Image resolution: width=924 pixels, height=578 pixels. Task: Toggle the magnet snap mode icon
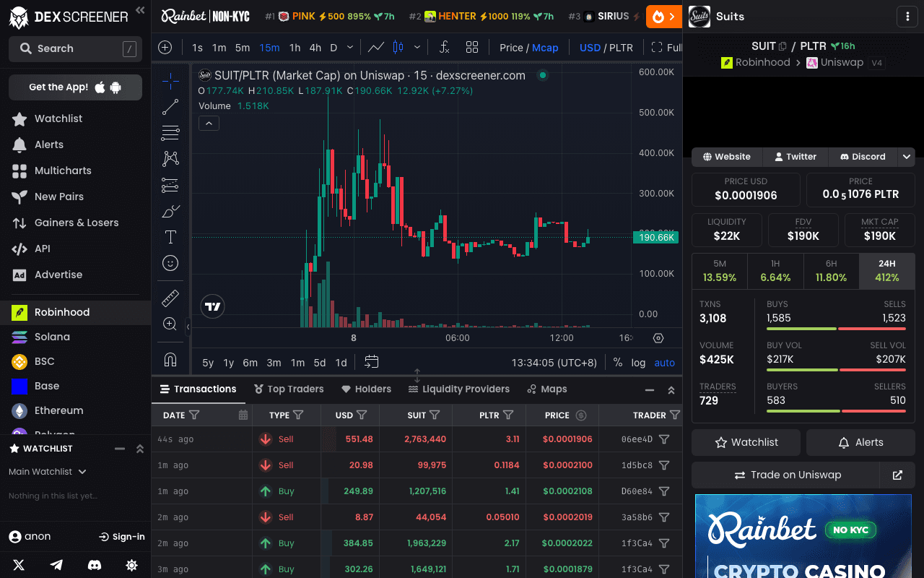[170, 359]
